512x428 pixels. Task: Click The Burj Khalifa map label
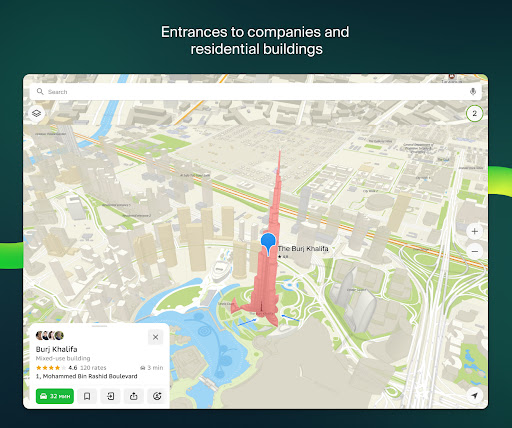303,248
